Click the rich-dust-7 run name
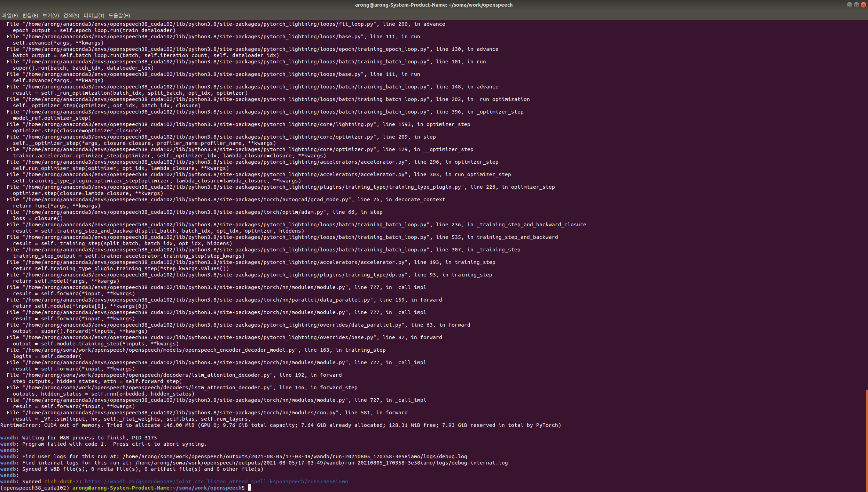 61,482
